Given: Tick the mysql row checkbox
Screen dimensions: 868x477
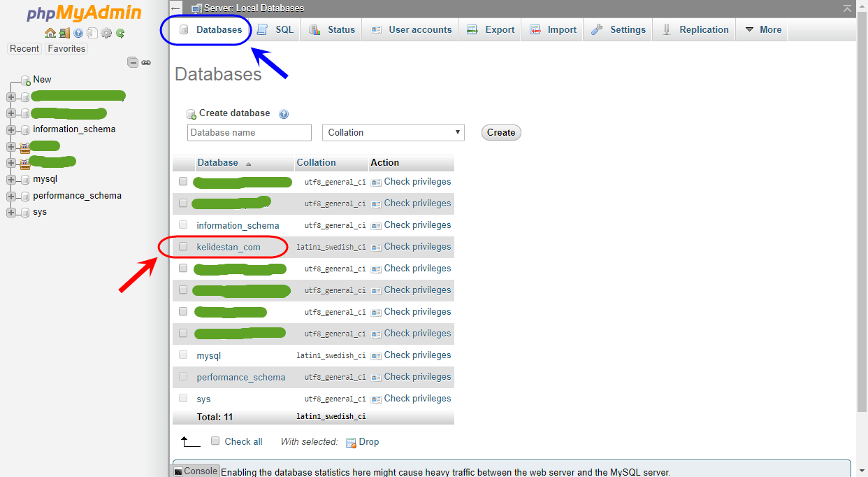Looking at the screenshot, I should click(183, 355).
